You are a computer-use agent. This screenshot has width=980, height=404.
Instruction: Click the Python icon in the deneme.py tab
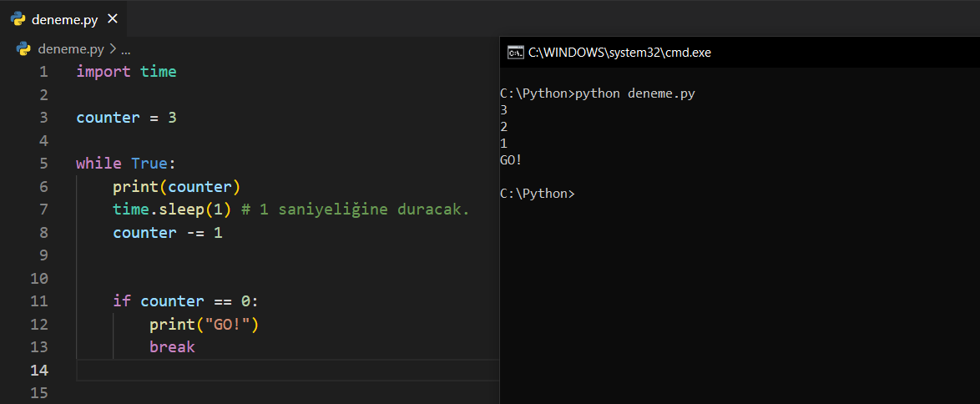pyautogui.click(x=18, y=19)
